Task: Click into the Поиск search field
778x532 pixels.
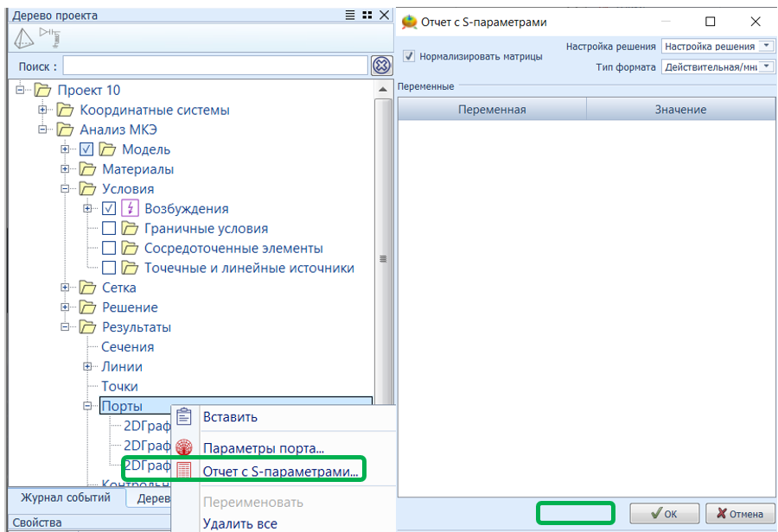Action: pyautogui.click(x=215, y=66)
